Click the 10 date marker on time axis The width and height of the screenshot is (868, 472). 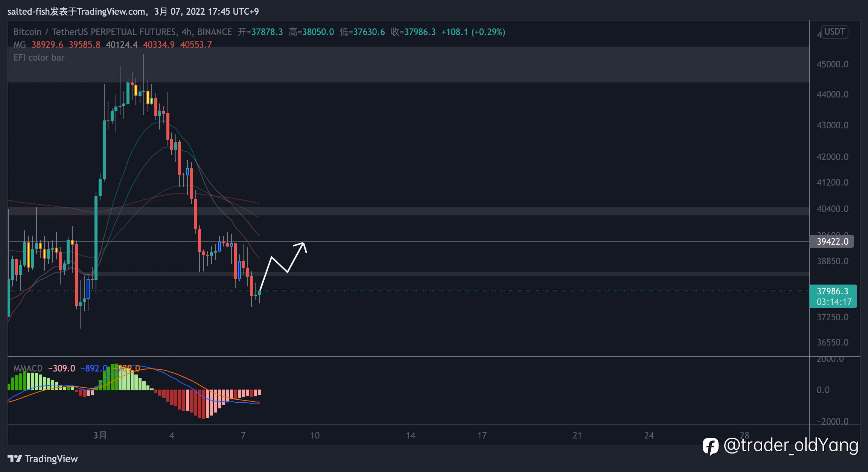pos(315,435)
